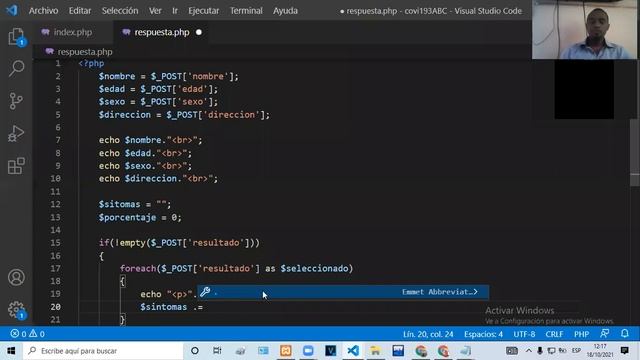Open notifications bell in status bar
Image resolution: width=640 pixels, height=360 pixels.
coord(624,333)
